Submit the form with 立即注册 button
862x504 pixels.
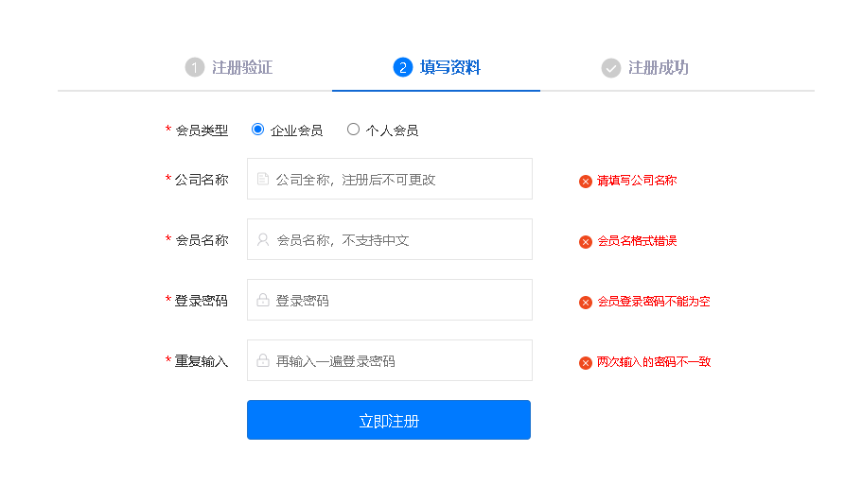389,420
